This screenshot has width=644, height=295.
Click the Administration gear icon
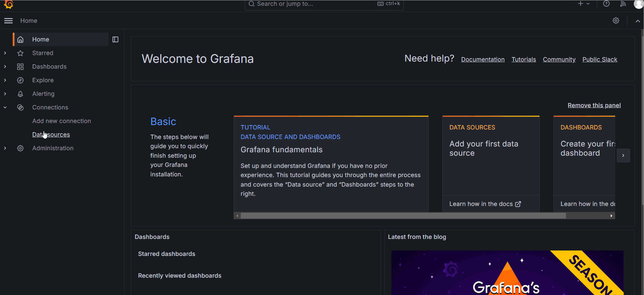(20, 148)
